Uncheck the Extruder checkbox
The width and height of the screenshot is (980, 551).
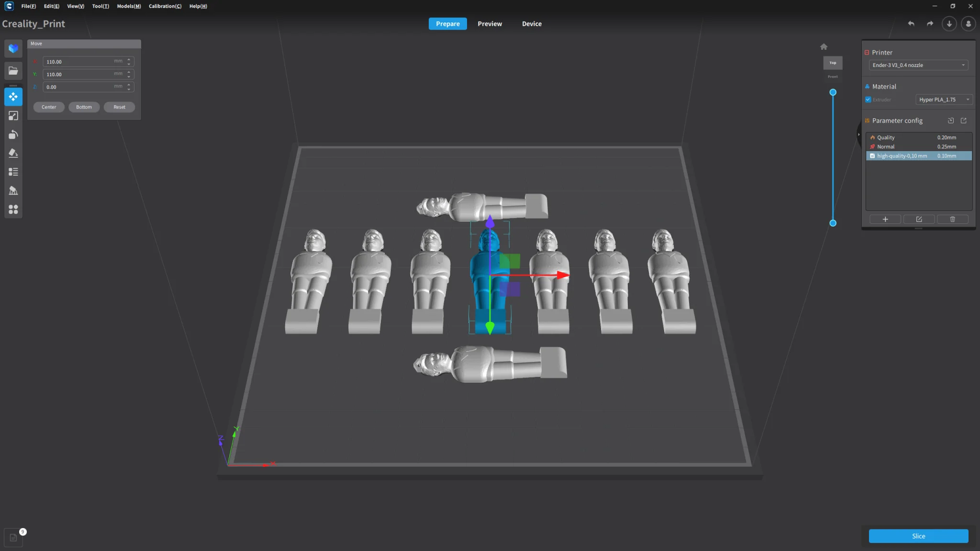868,100
